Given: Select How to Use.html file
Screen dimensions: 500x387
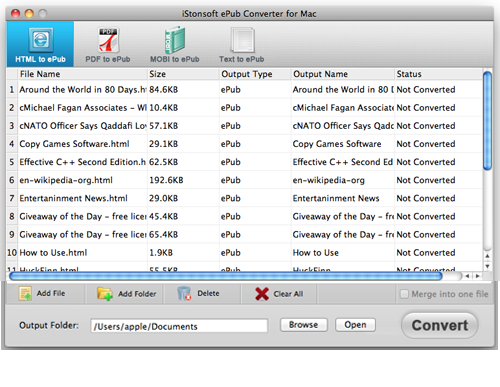Looking at the screenshot, I should pos(245,253).
